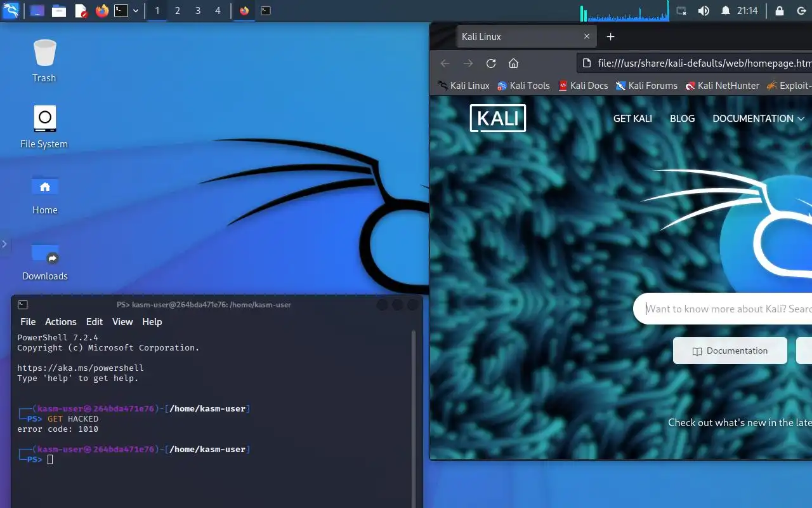The image size is (812, 508).
Task: Expand the side panel arrow handle
Action: [4, 244]
